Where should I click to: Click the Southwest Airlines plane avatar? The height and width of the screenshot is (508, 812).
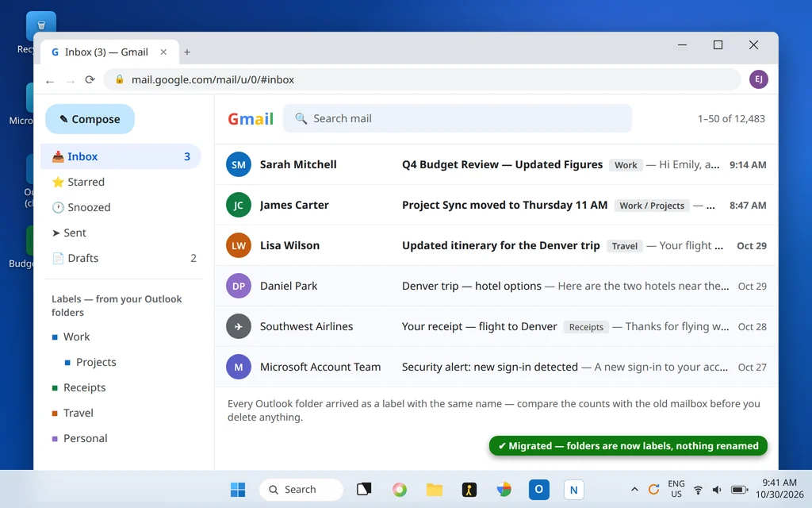[238, 326]
